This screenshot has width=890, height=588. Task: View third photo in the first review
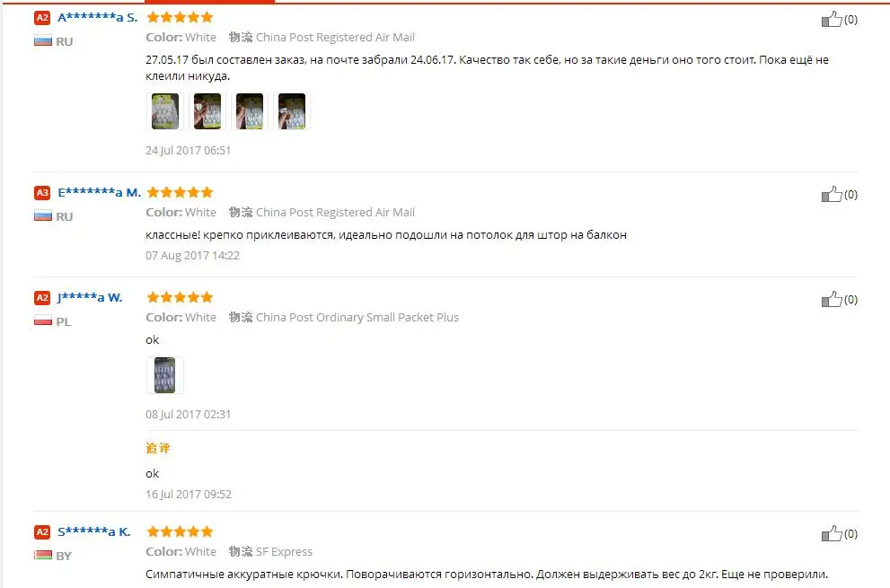[x=250, y=111]
